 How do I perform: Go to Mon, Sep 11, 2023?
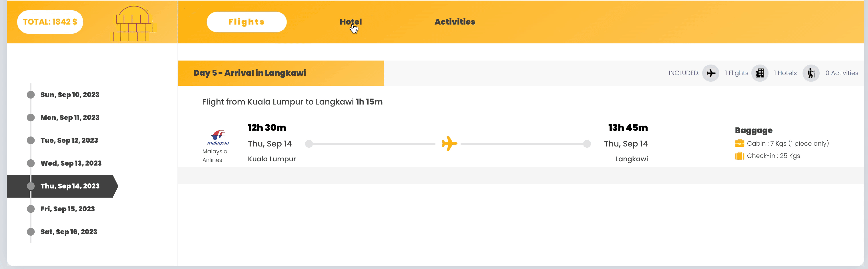[70, 117]
